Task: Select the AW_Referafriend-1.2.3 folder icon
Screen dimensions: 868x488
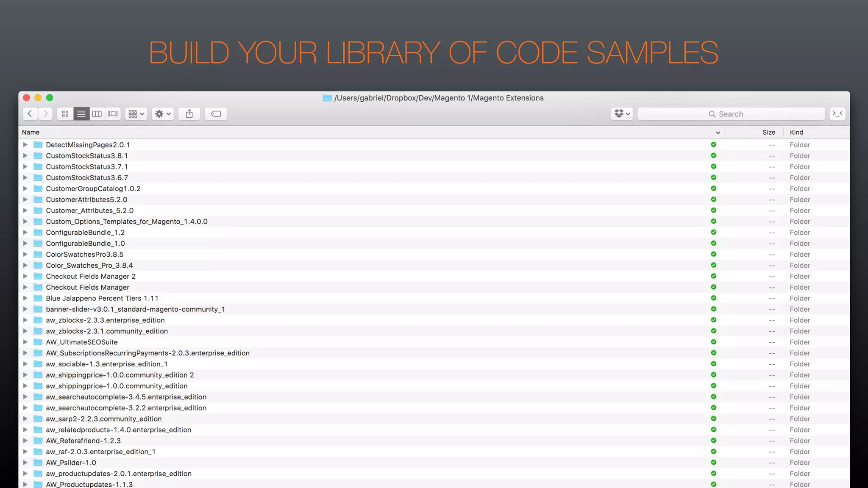Action: [38, 441]
